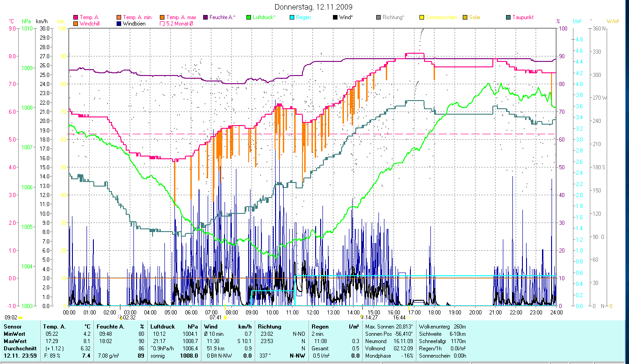Click the Donnerstag, 12.11.2009 chart title
The height and width of the screenshot is (364, 629).
314,7
